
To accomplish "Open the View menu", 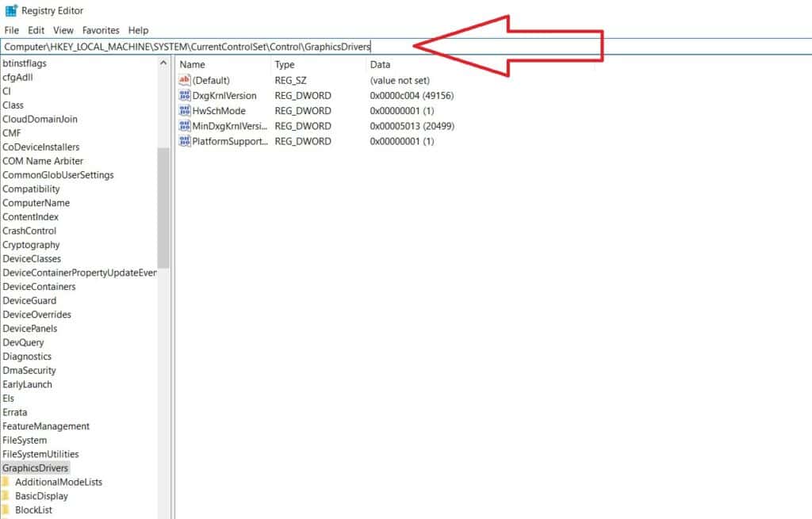I will coord(63,30).
